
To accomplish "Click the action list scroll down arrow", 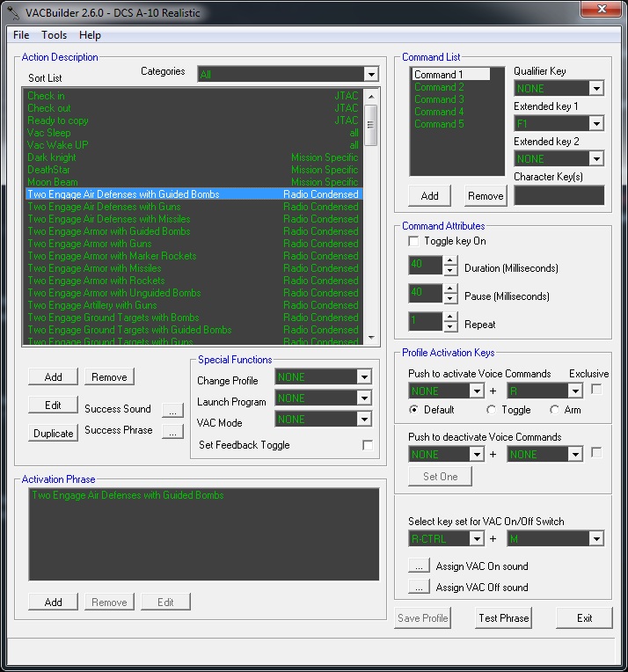I will 371,338.
